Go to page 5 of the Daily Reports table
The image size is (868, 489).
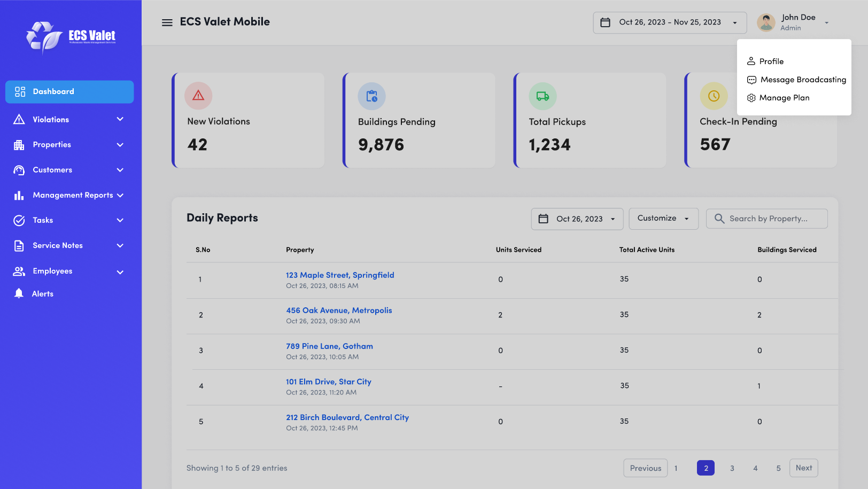pos(778,468)
